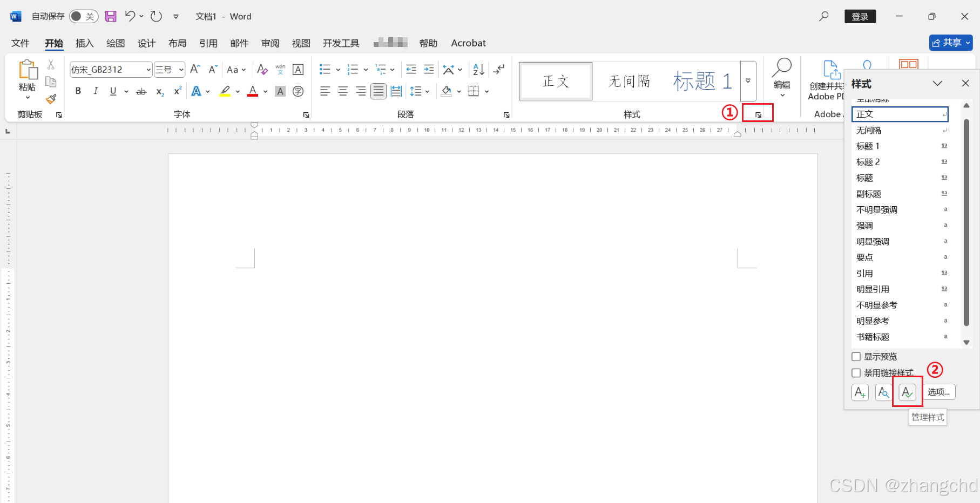Expand the styles gallery more arrow
Image resolution: width=980 pixels, height=503 pixels.
[x=748, y=81]
